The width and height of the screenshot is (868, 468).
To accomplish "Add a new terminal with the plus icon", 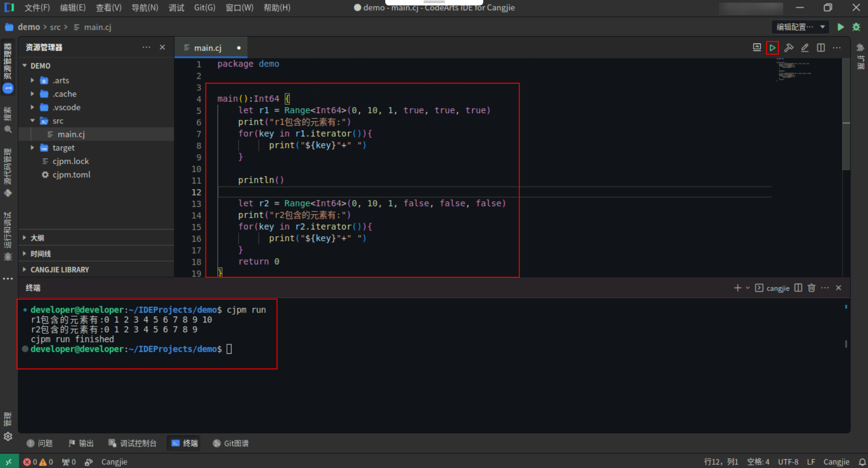I will pyautogui.click(x=737, y=288).
